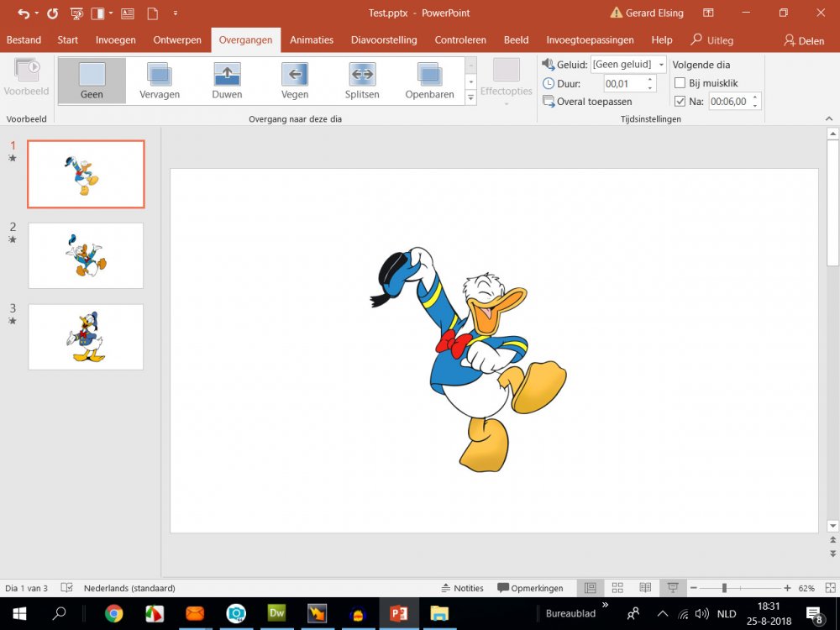840x630 pixels.
Task: Open the Geluid dropdown list
Action: pyautogui.click(x=662, y=65)
